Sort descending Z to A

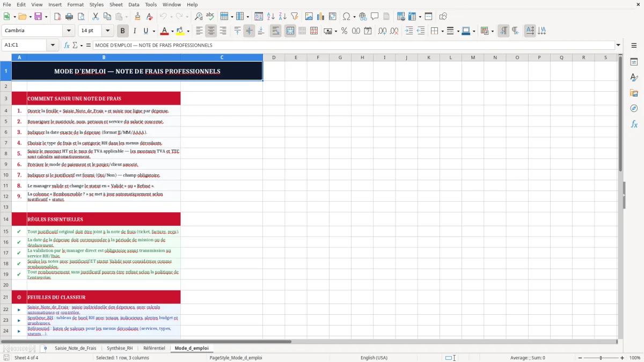click(282, 17)
